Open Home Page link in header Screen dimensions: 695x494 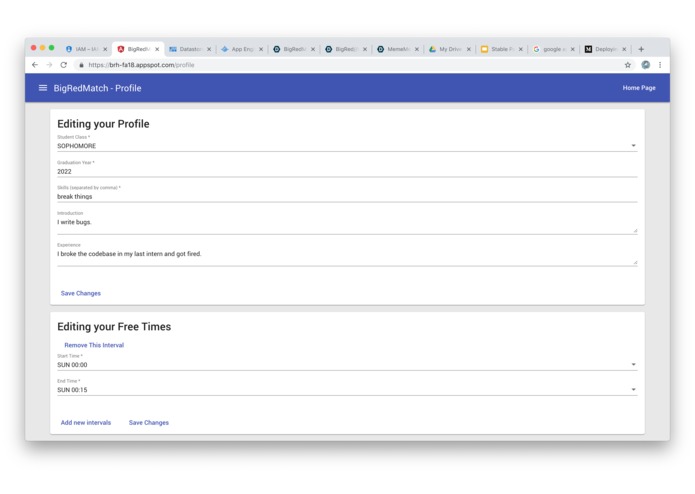(x=639, y=88)
